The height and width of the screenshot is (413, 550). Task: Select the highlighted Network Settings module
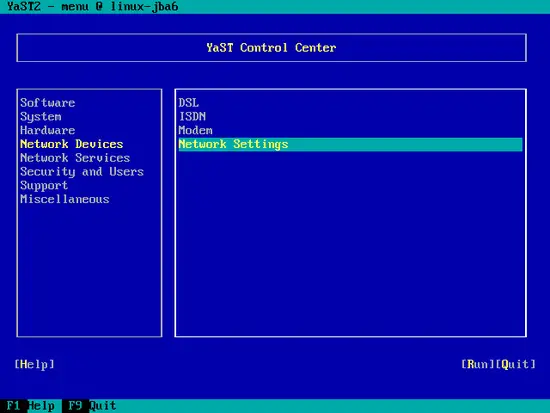350,144
